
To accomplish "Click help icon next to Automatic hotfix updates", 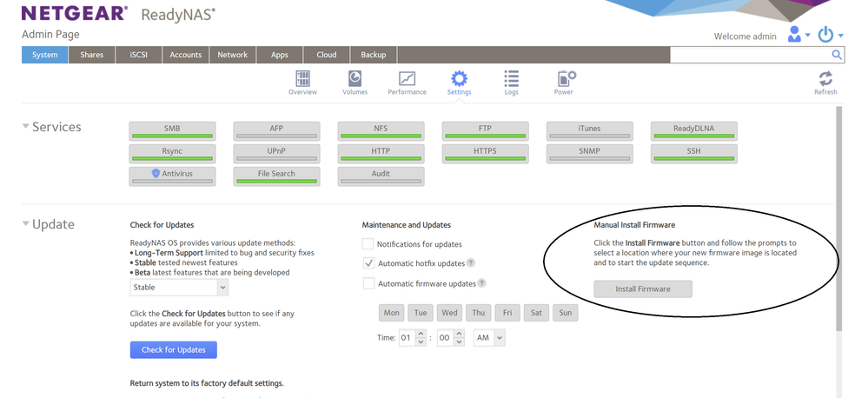I will (x=471, y=263).
